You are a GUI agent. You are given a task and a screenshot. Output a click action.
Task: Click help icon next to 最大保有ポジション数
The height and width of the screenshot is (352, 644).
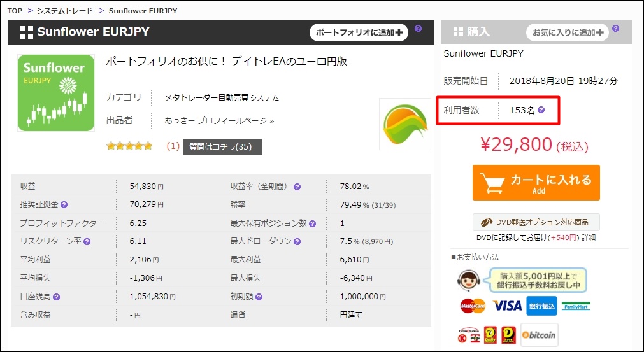312,223
